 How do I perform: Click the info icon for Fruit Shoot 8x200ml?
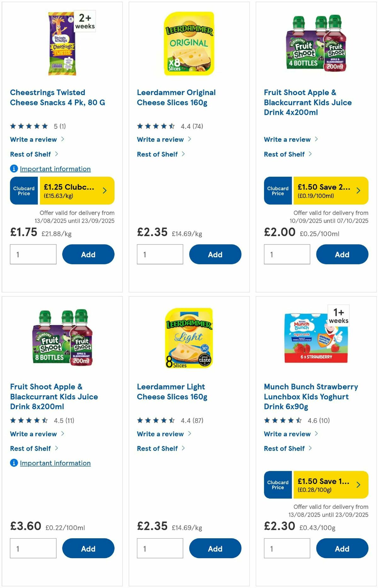pyautogui.click(x=14, y=463)
